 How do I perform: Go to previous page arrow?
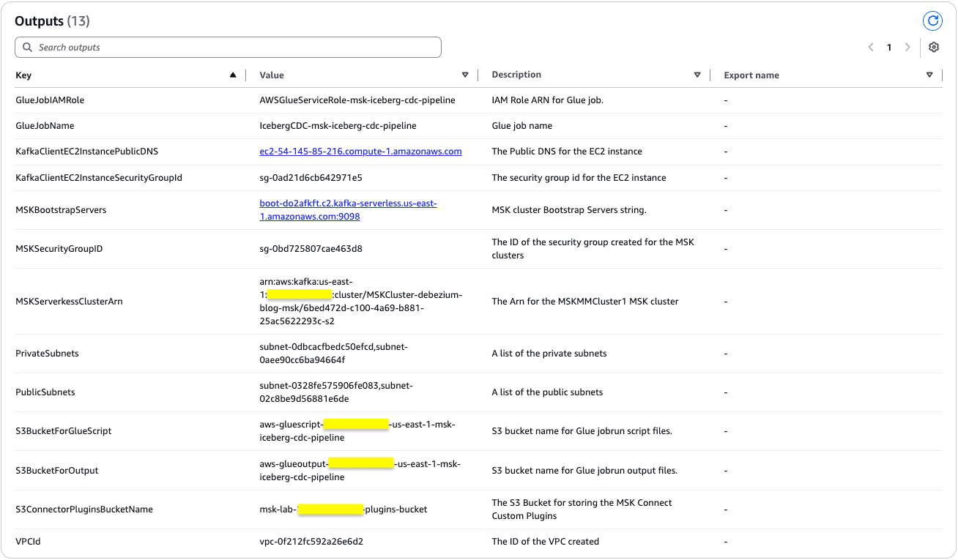point(871,48)
